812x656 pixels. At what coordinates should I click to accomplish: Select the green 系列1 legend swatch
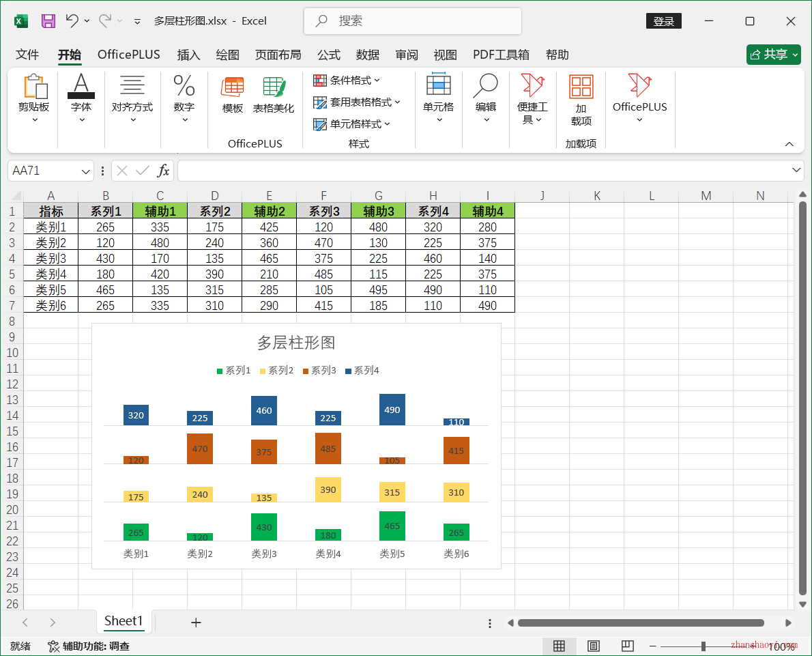(x=220, y=371)
